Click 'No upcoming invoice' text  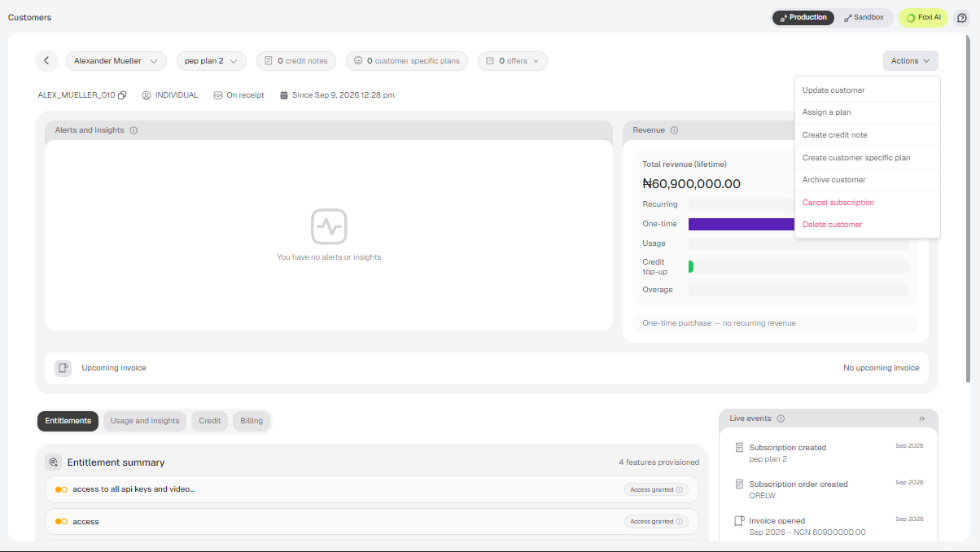(881, 368)
